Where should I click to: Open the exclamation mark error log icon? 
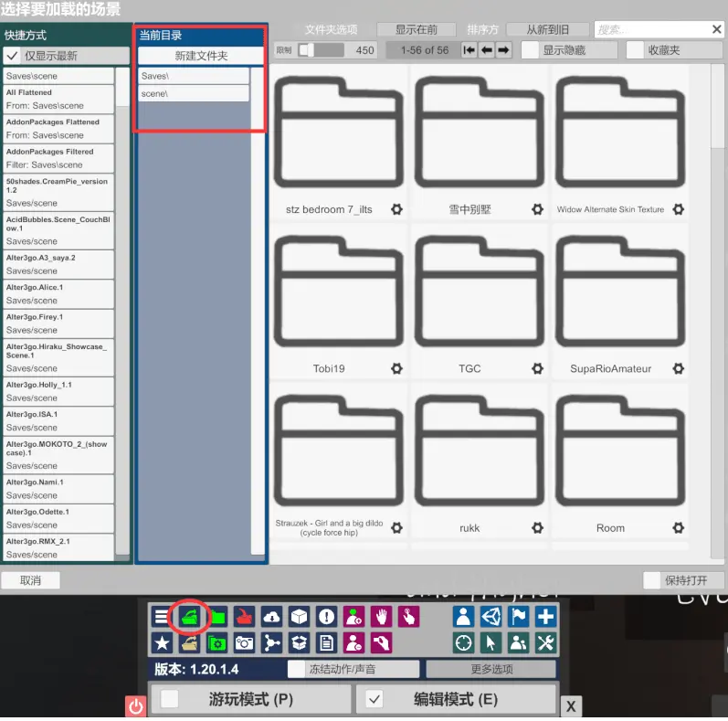pyautogui.click(x=326, y=617)
